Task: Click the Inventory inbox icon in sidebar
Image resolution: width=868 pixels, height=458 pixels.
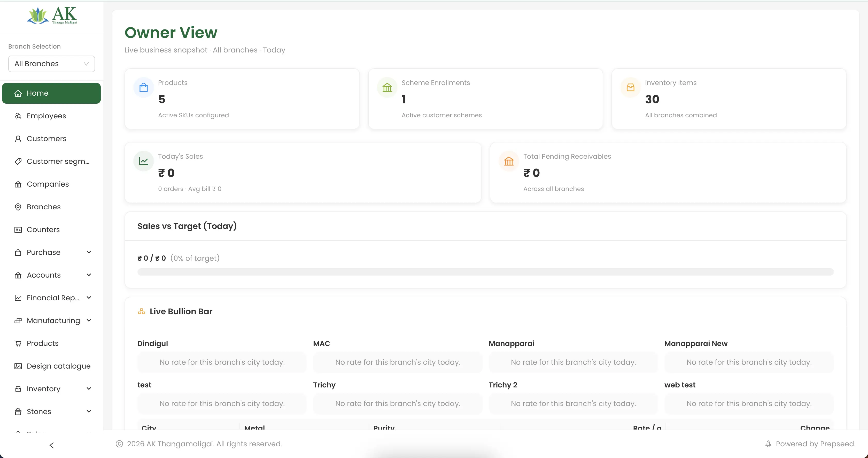Action: pos(18,389)
